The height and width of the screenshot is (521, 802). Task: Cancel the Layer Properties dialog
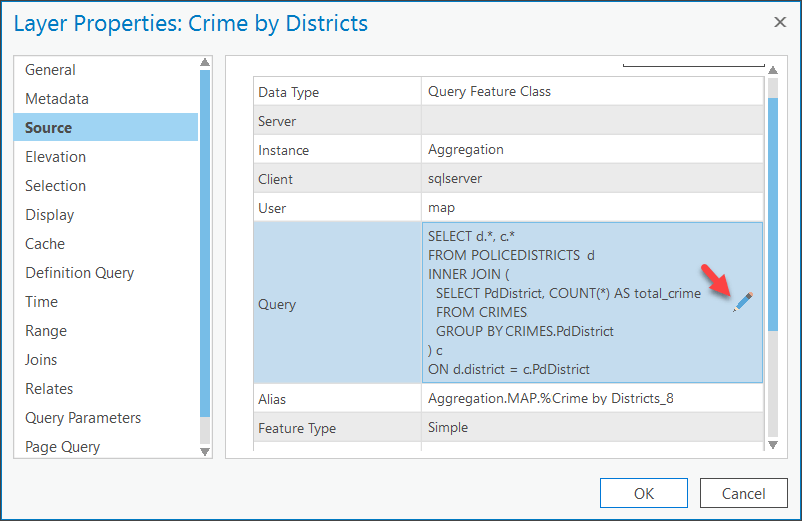pyautogui.click(x=743, y=493)
